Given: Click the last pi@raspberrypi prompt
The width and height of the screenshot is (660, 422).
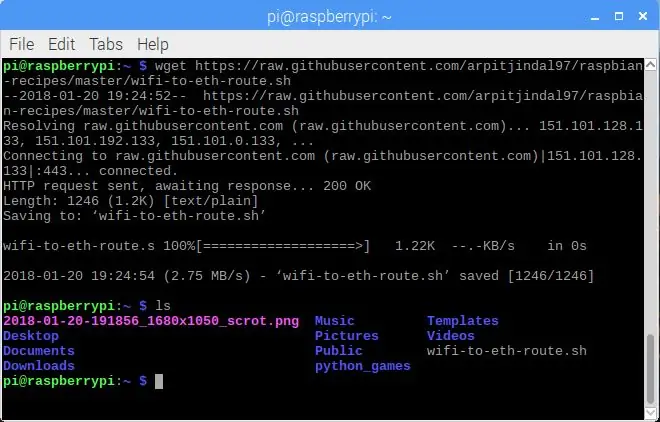Looking at the screenshot, I should [75, 381].
